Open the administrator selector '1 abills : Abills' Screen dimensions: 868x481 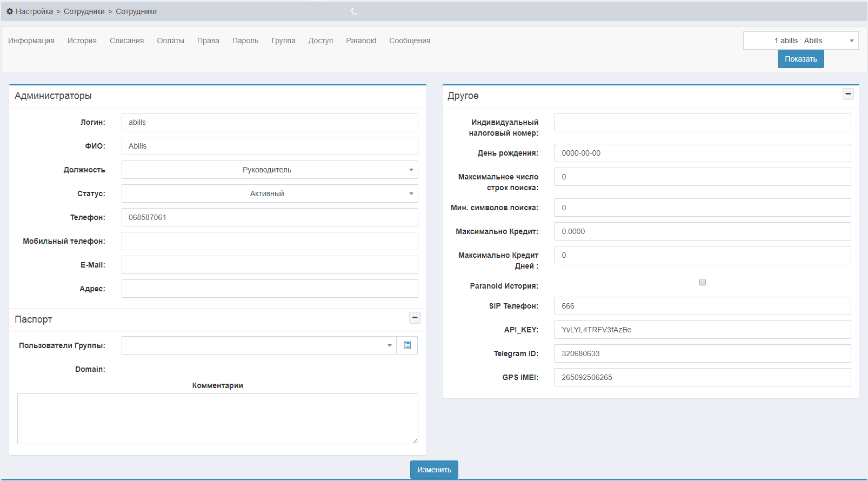click(800, 41)
